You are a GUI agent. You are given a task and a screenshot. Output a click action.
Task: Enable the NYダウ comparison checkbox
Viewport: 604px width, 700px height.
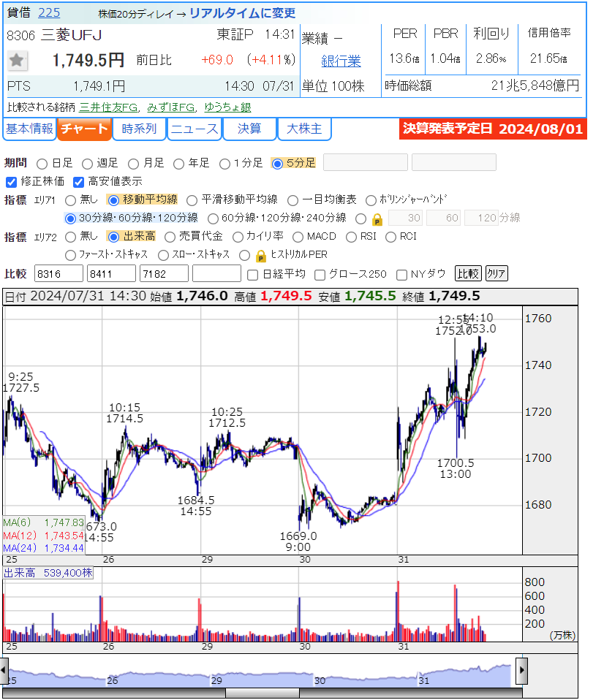401,275
